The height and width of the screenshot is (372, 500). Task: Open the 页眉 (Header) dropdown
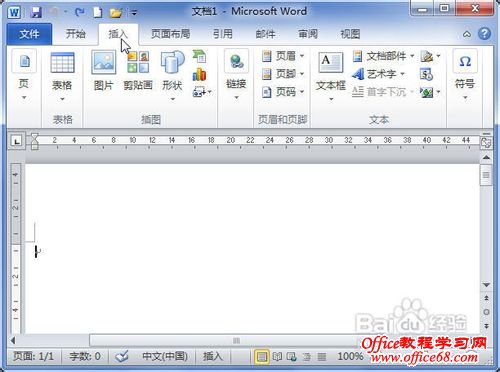point(283,56)
